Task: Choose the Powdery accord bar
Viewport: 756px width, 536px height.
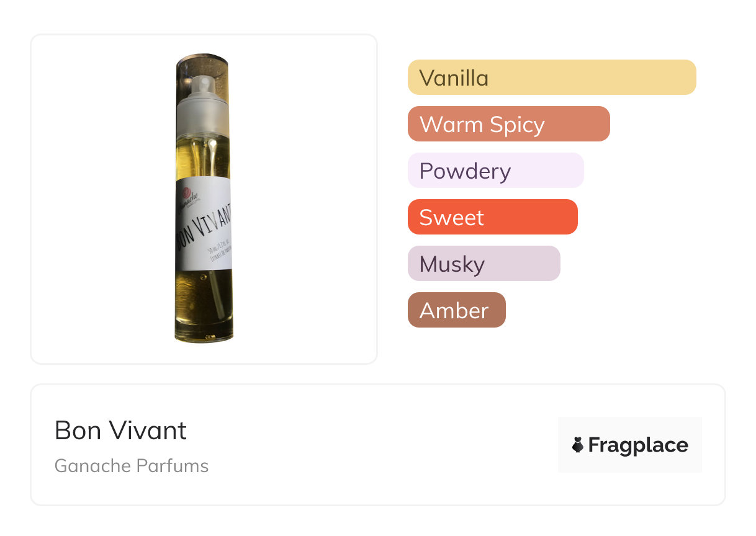Action: 495,171
